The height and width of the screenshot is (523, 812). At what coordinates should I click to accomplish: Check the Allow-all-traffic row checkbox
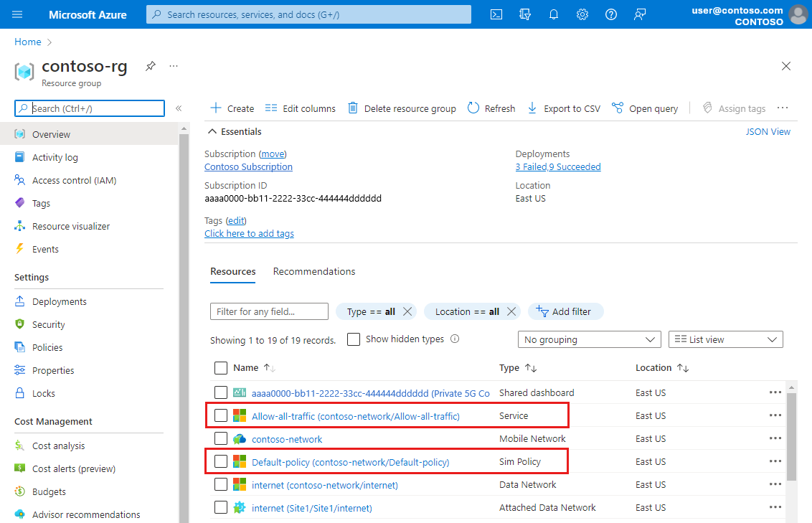221,415
